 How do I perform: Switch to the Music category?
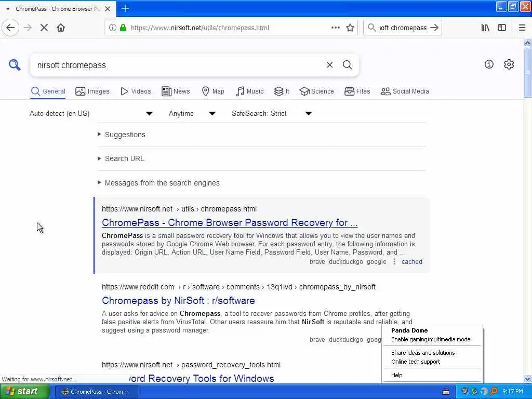click(250, 91)
